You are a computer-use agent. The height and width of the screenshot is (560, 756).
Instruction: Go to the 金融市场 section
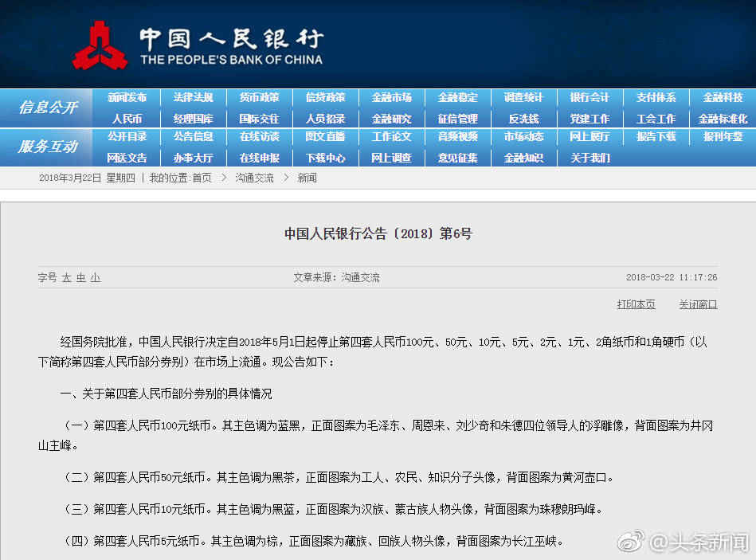click(x=391, y=98)
